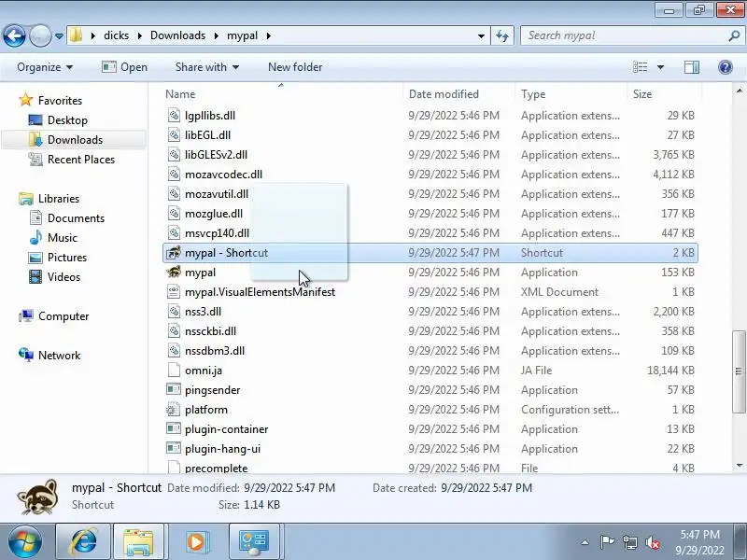
Task: Create a New folder
Action: pos(295,67)
